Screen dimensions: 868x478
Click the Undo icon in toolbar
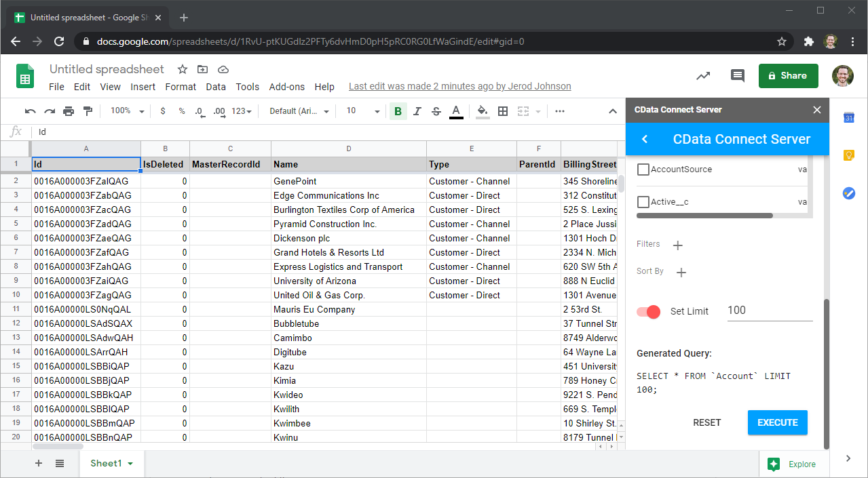(x=31, y=111)
